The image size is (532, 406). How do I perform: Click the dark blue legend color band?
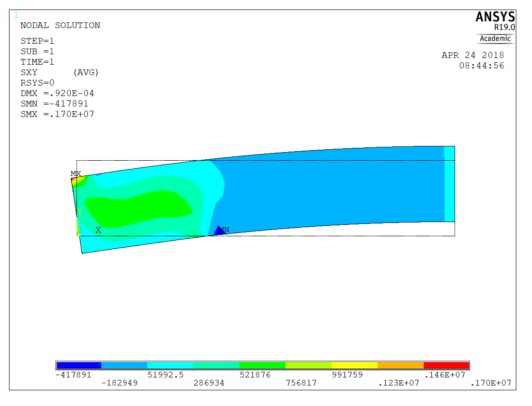point(79,365)
